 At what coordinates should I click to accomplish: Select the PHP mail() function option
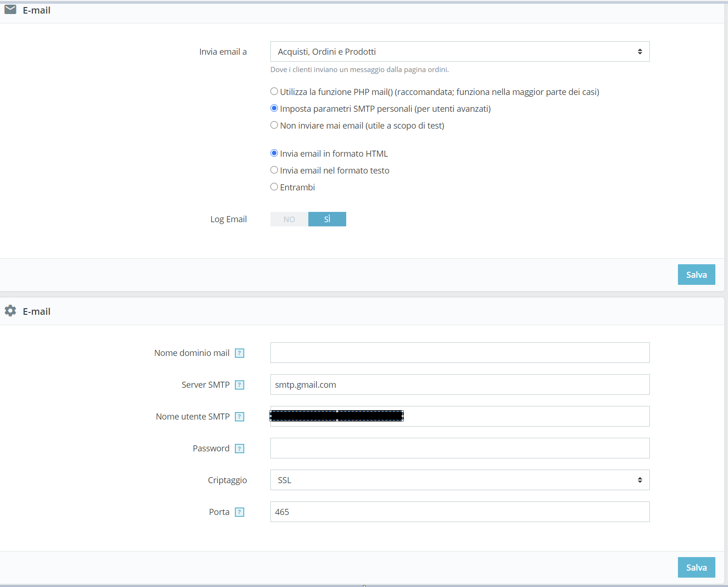point(274,91)
